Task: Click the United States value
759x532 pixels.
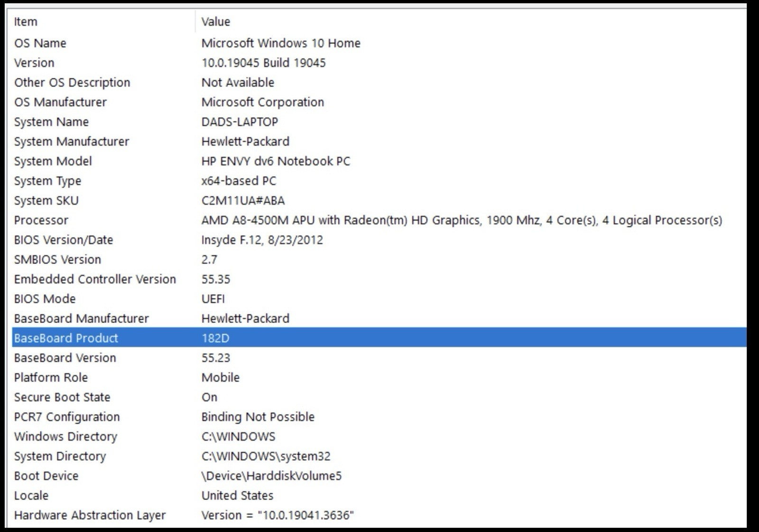Action: (x=238, y=495)
